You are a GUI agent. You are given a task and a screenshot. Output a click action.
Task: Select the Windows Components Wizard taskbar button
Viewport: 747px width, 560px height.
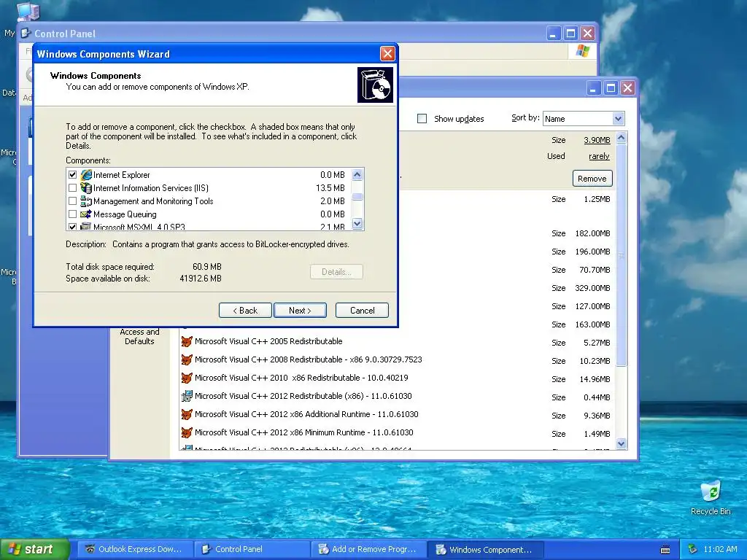(x=485, y=550)
